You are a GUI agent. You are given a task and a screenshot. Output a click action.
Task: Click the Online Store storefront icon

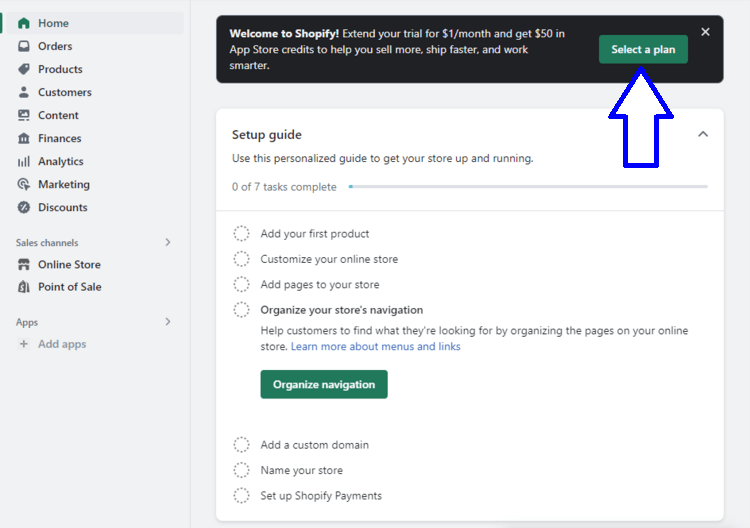tap(23, 264)
